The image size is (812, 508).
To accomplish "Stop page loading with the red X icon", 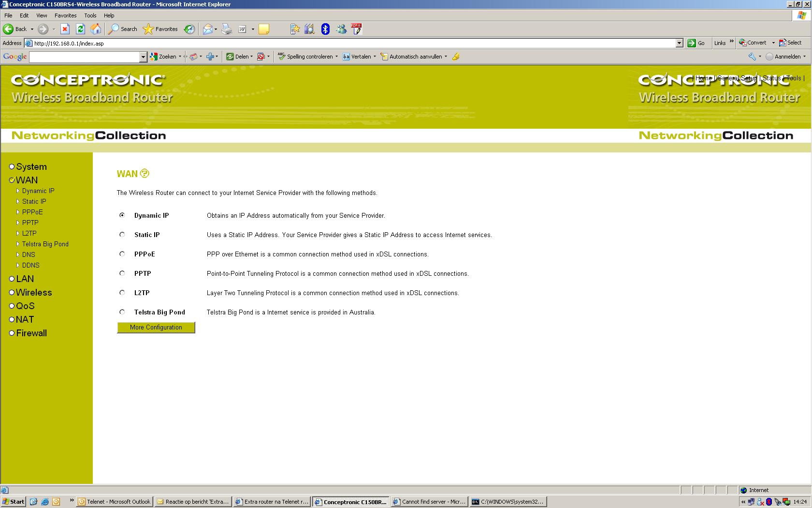I will pyautogui.click(x=65, y=29).
